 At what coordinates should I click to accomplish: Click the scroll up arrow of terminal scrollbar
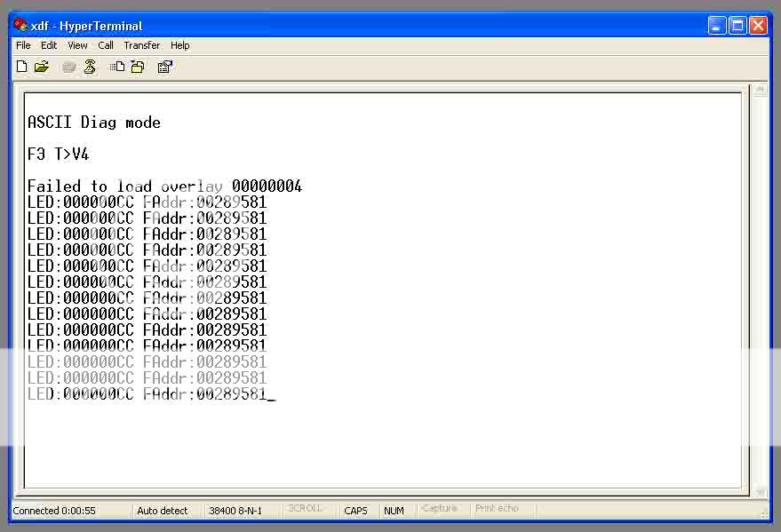(x=760, y=91)
